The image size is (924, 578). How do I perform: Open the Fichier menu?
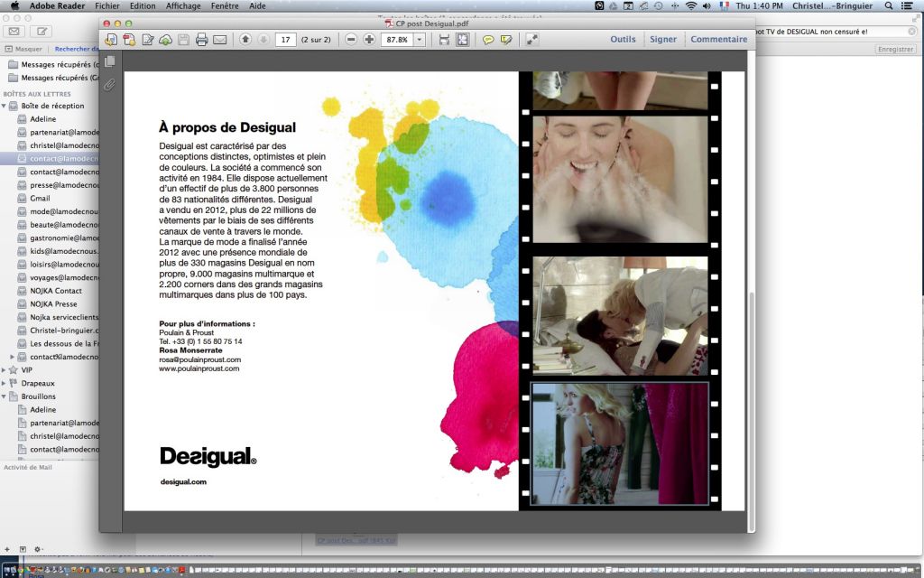[x=107, y=6]
